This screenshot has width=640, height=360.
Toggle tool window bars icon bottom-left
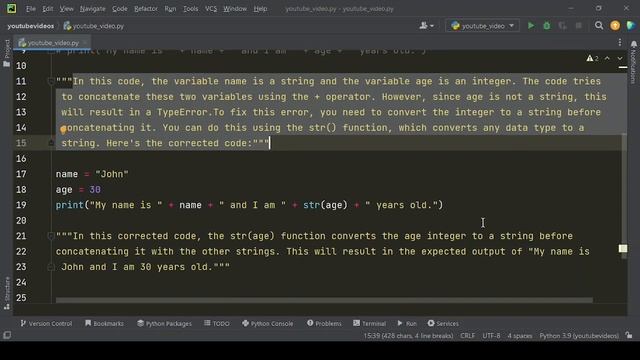pyautogui.click(x=7, y=335)
